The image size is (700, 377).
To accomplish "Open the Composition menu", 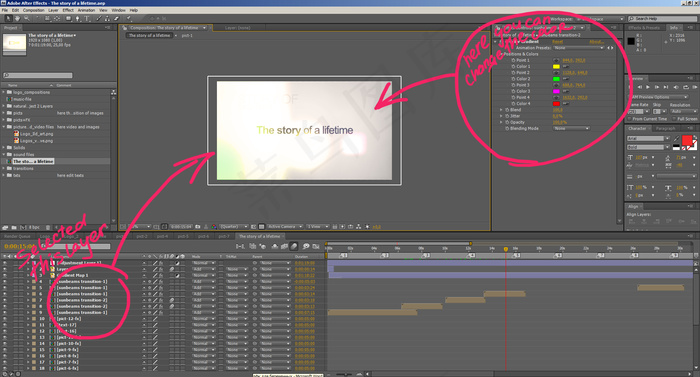I will pos(33,10).
